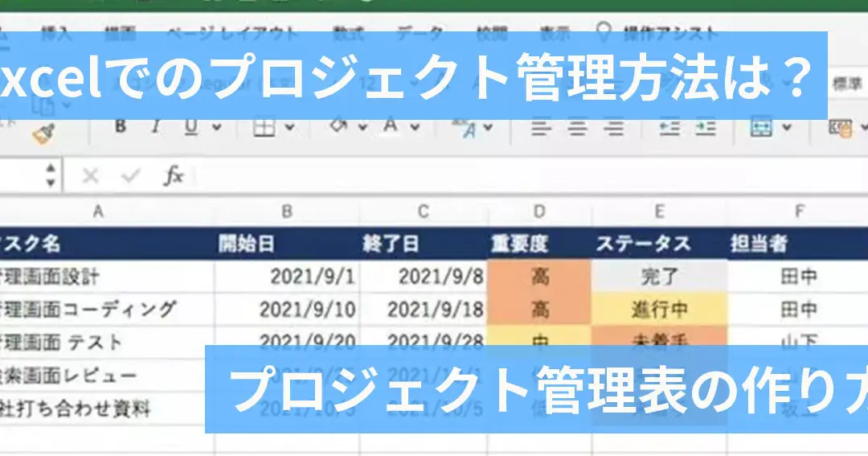Screen dimensions: 868x456
Task: Expand the Merge Cells dropdown arrow
Action: coord(785,127)
